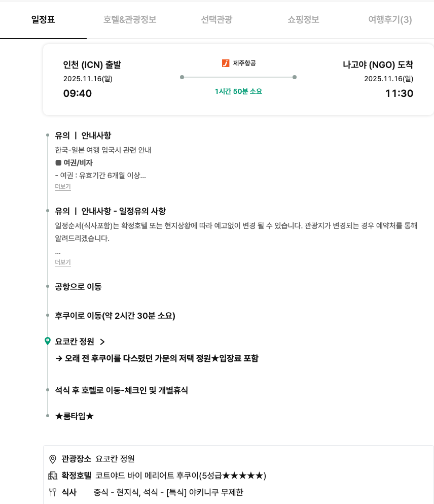Open the chevron arrow next to 요코칸 정원
This screenshot has width=434, height=504.
102,342
